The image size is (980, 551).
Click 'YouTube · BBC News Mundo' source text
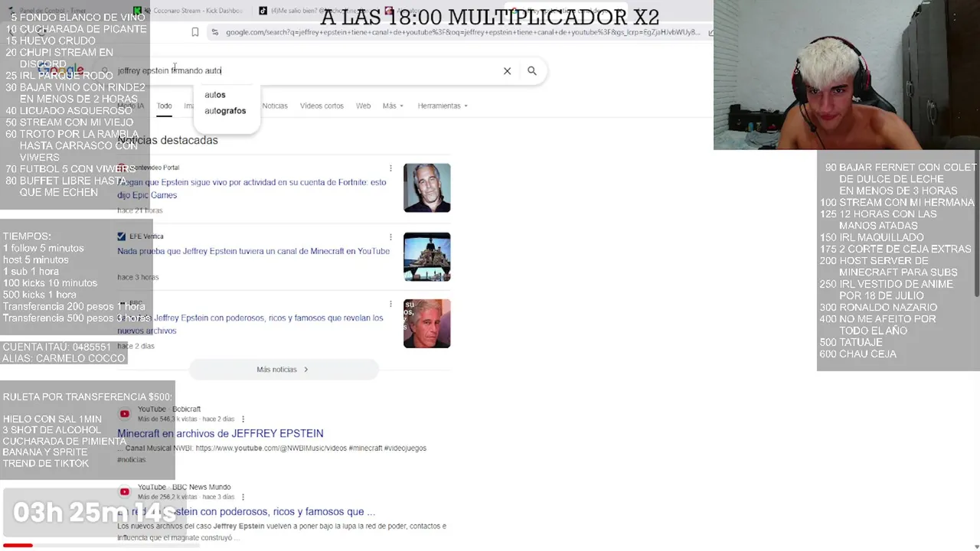[184, 487]
